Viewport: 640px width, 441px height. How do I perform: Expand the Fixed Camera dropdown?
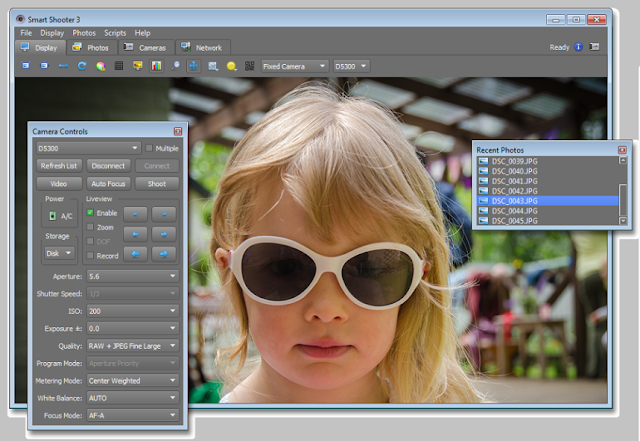294,66
